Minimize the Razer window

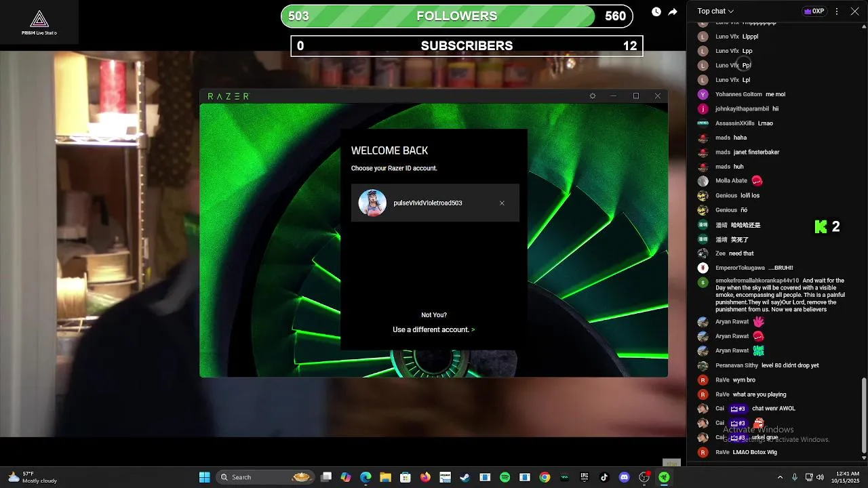coord(614,96)
